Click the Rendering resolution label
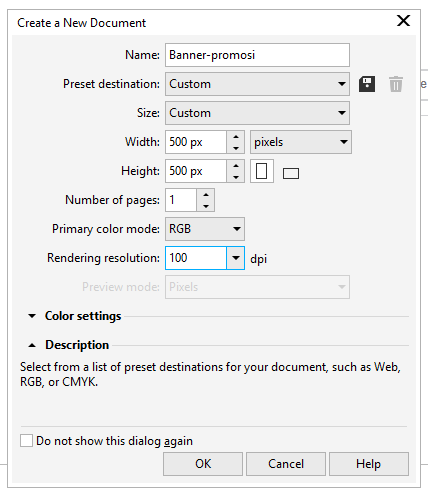 click(x=103, y=258)
